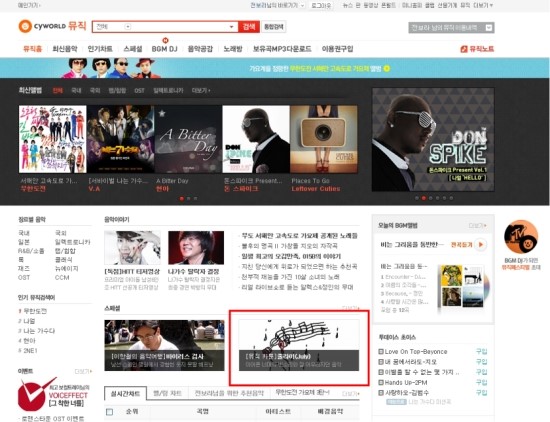The height and width of the screenshot is (422, 550).
Task: Open the red VOICEFFECT checkmark event logo
Action: click(x=34, y=394)
